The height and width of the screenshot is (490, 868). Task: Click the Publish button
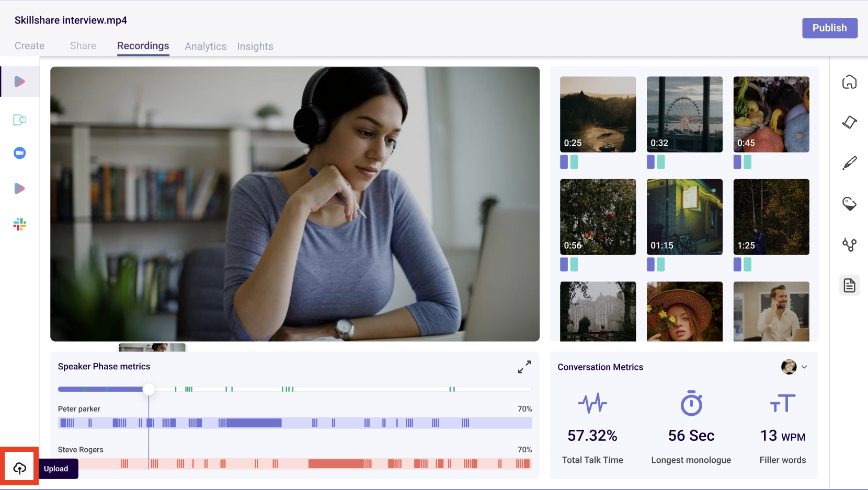830,28
